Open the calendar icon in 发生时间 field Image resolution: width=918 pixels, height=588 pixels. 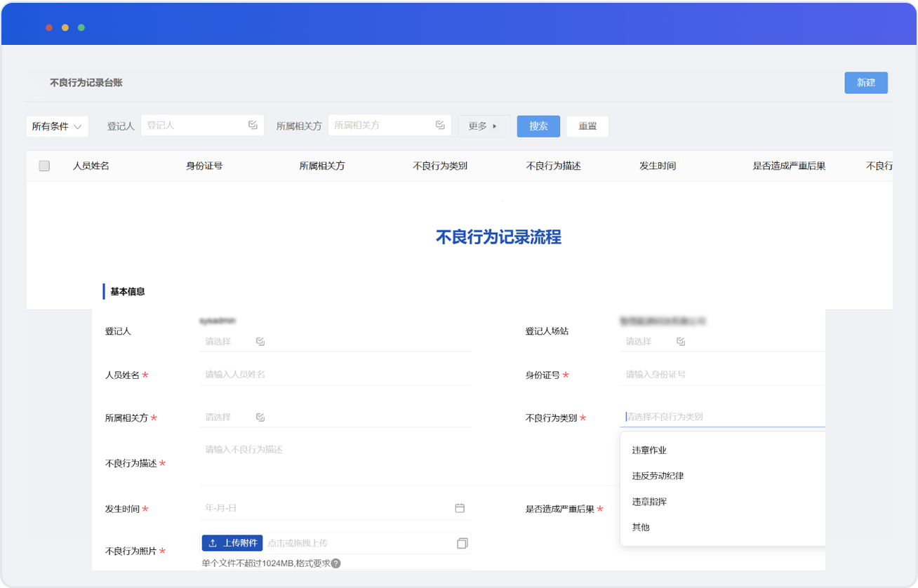coord(460,508)
